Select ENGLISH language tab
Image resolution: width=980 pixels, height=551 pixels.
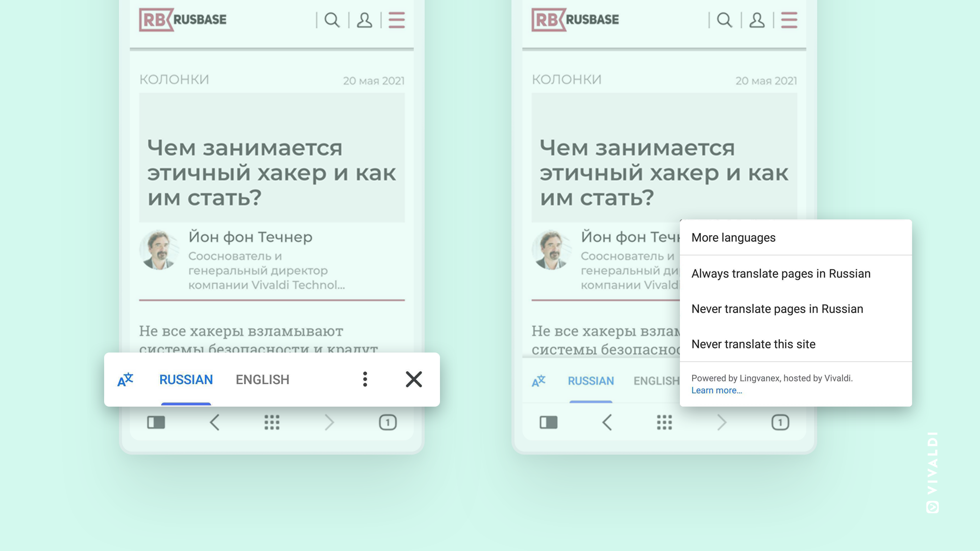pos(262,379)
